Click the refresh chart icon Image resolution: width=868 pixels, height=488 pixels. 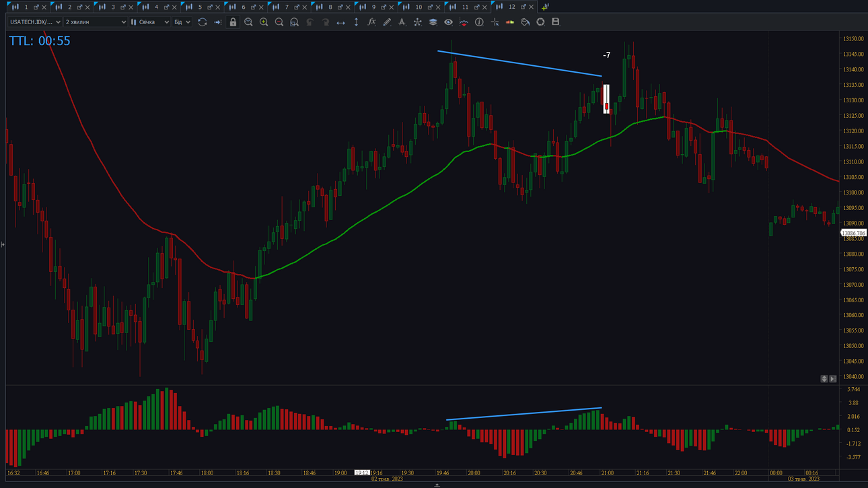(202, 22)
